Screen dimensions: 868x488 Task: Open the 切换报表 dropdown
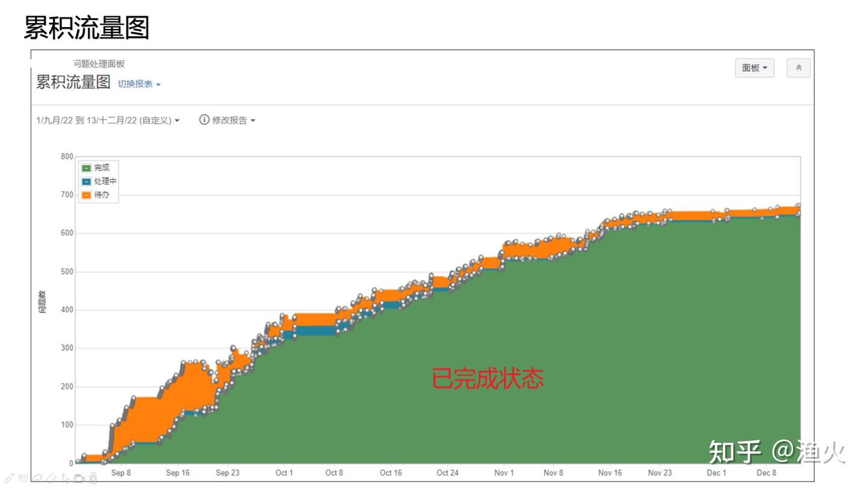pyautogui.click(x=139, y=84)
